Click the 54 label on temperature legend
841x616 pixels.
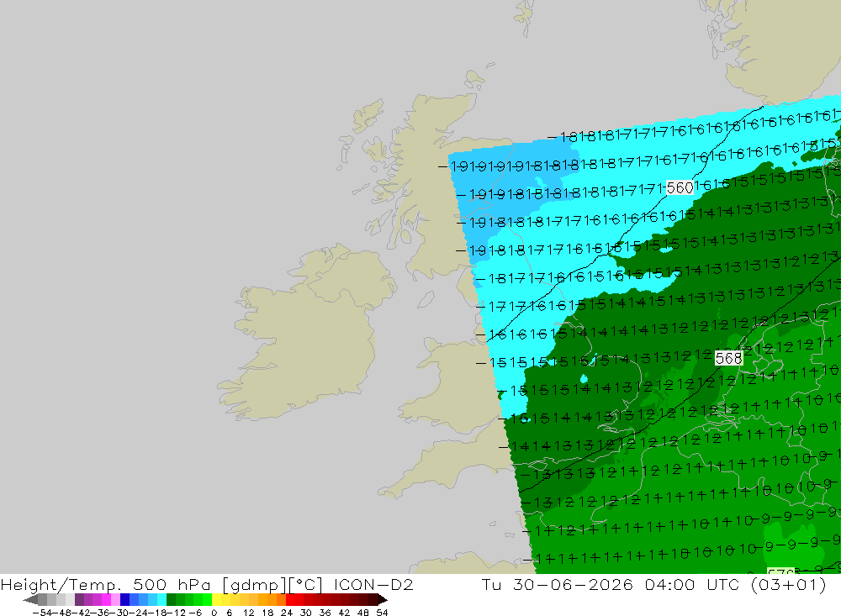[x=382, y=613]
